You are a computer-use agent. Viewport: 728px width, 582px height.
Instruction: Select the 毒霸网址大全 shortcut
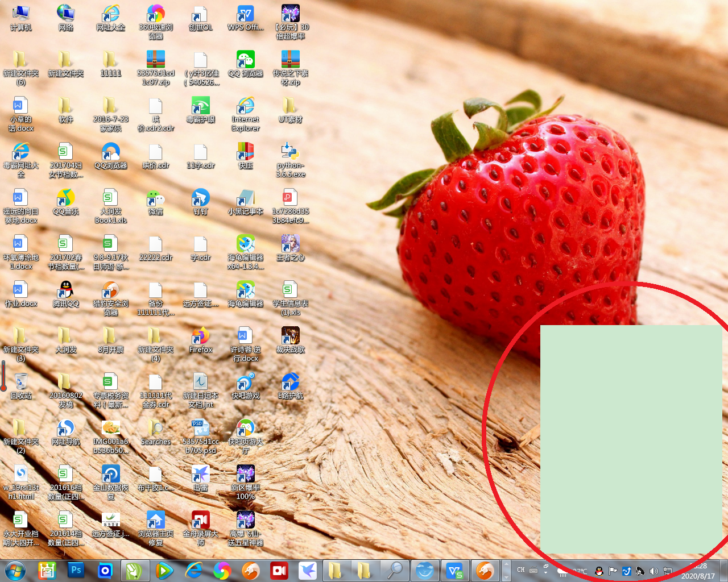(x=21, y=160)
